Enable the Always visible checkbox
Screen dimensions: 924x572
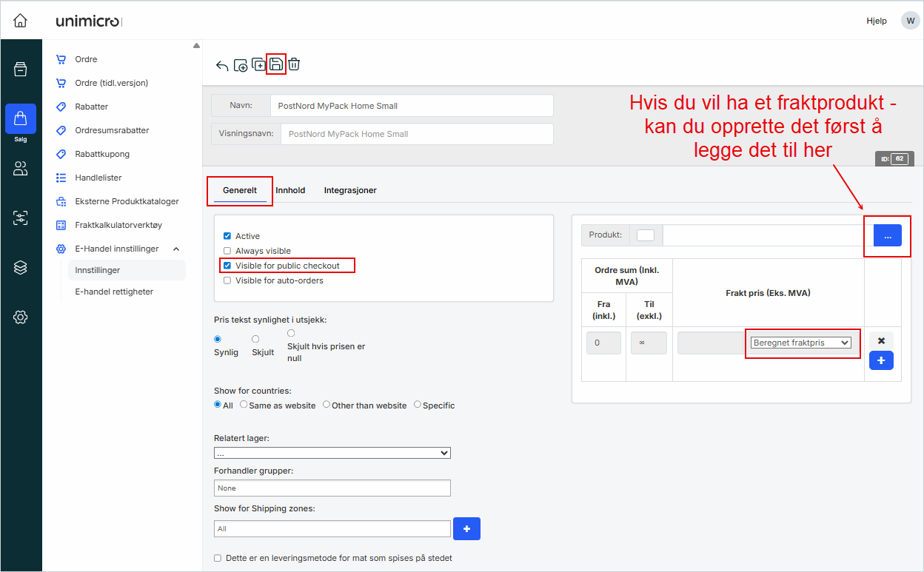click(x=227, y=251)
